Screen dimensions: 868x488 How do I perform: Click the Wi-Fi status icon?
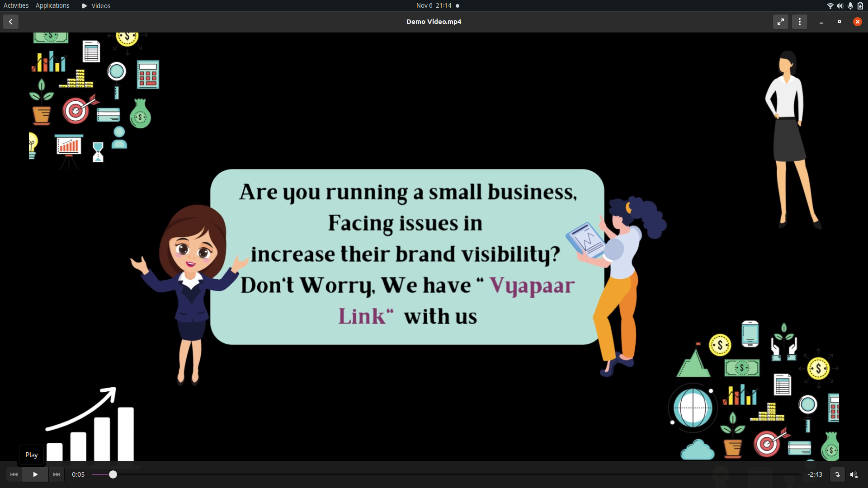(830, 6)
